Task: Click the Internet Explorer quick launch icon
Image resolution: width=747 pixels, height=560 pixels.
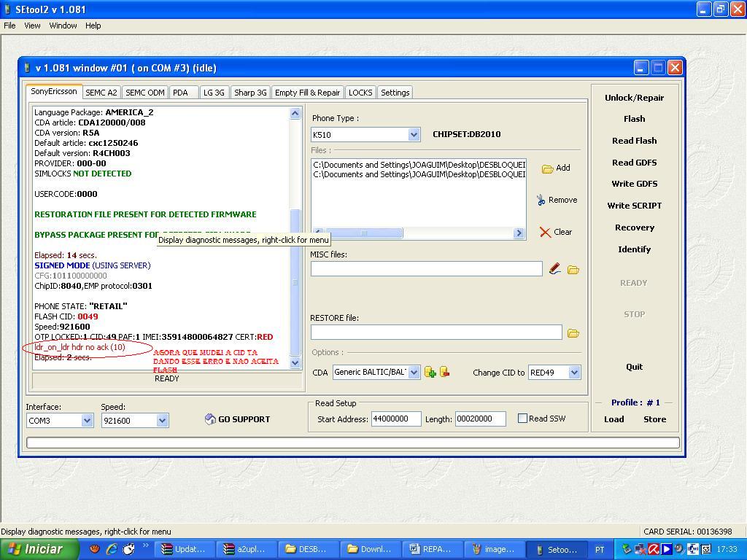Action: coord(112,549)
